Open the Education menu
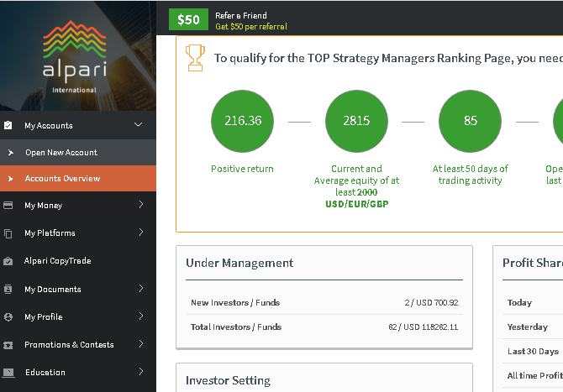This screenshot has height=392, width=563. pyautogui.click(x=78, y=373)
